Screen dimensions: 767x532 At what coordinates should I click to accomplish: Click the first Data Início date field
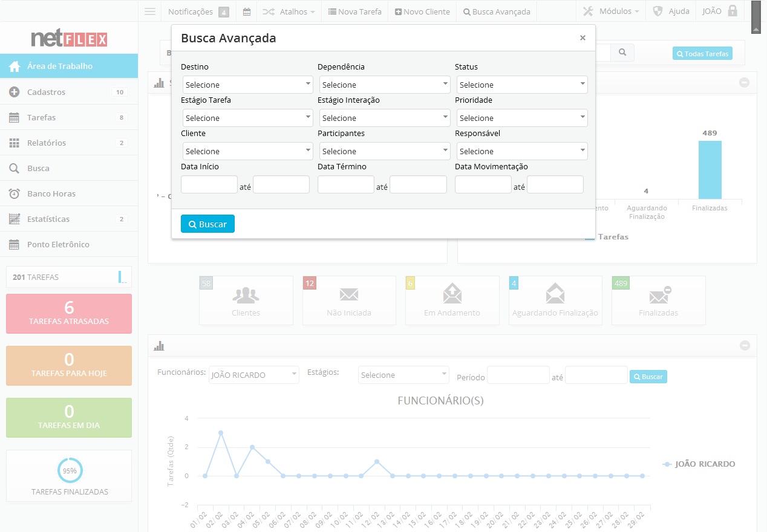point(209,184)
